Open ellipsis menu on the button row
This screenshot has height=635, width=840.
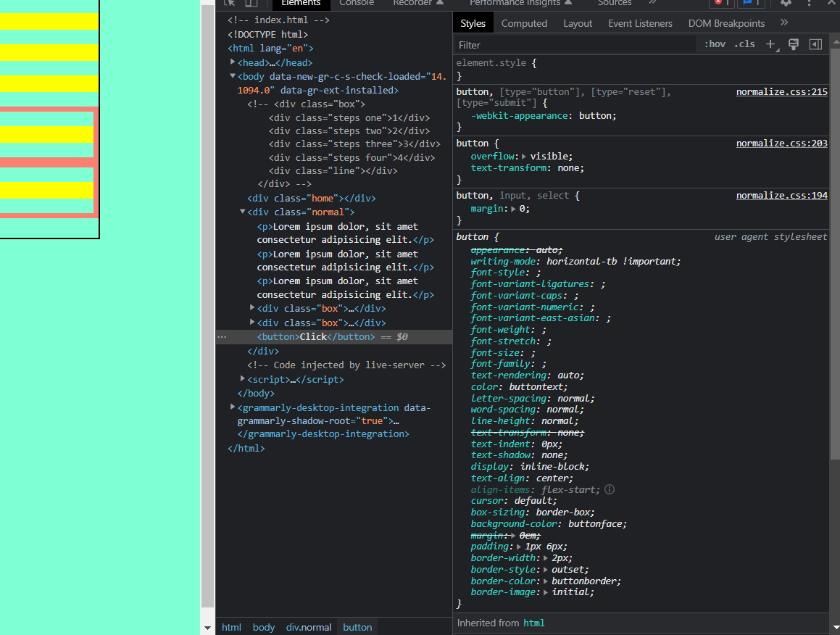(x=223, y=337)
